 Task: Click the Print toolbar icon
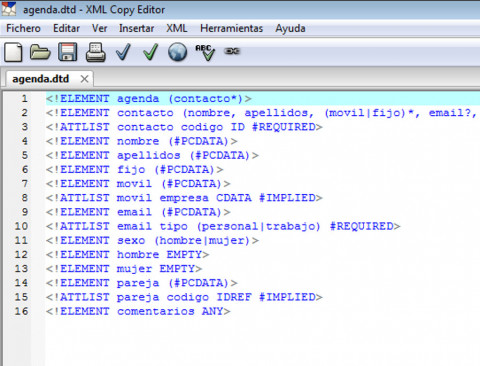click(x=96, y=52)
